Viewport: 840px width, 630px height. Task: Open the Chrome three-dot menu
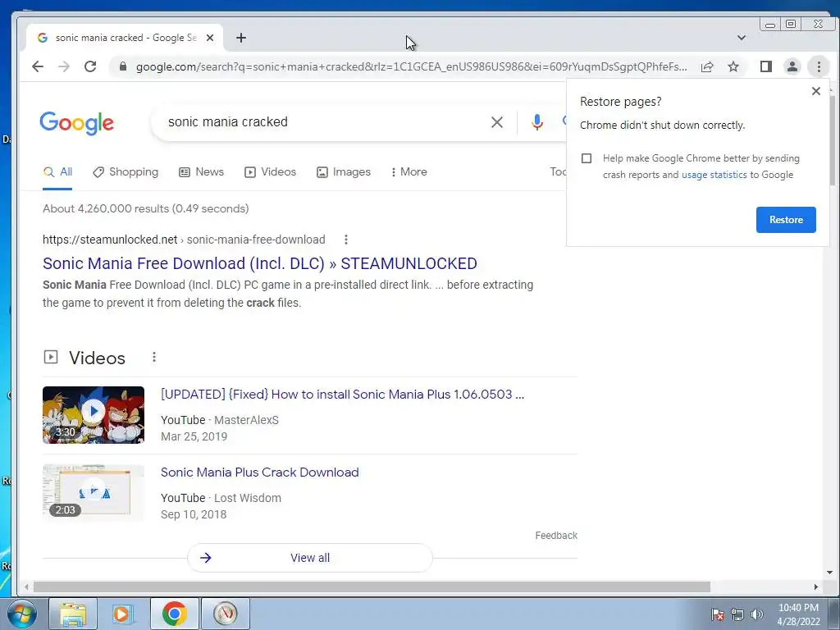819,66
